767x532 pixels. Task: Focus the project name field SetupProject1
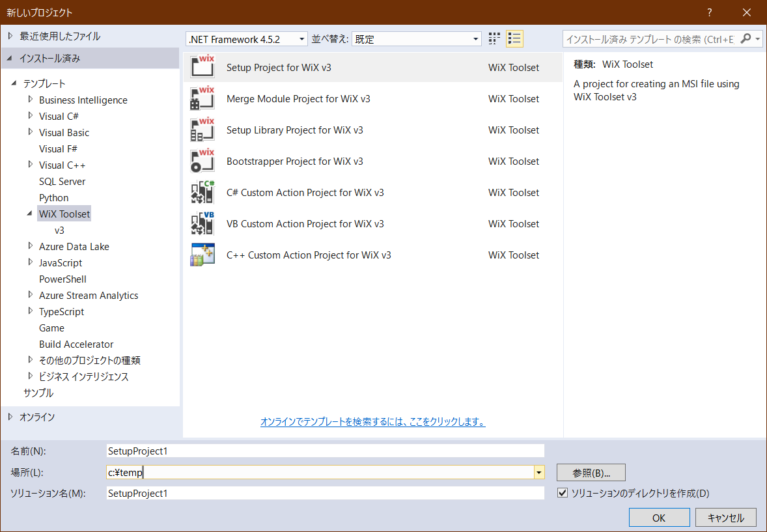326,451
